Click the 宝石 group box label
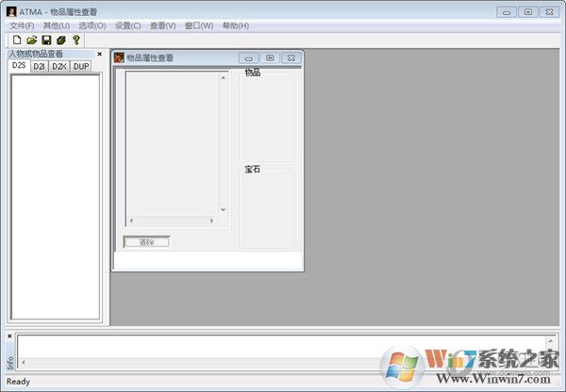The width and height of the screenshot is (566, 392). 252,170
